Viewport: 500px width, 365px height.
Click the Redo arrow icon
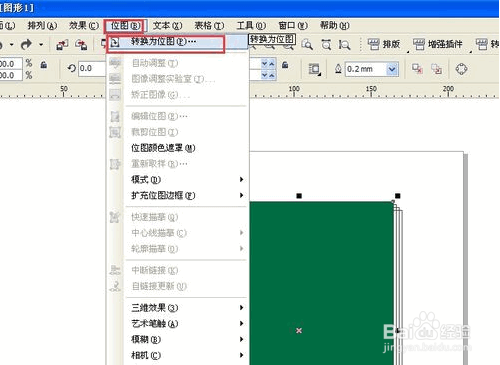tap(26, 44)
